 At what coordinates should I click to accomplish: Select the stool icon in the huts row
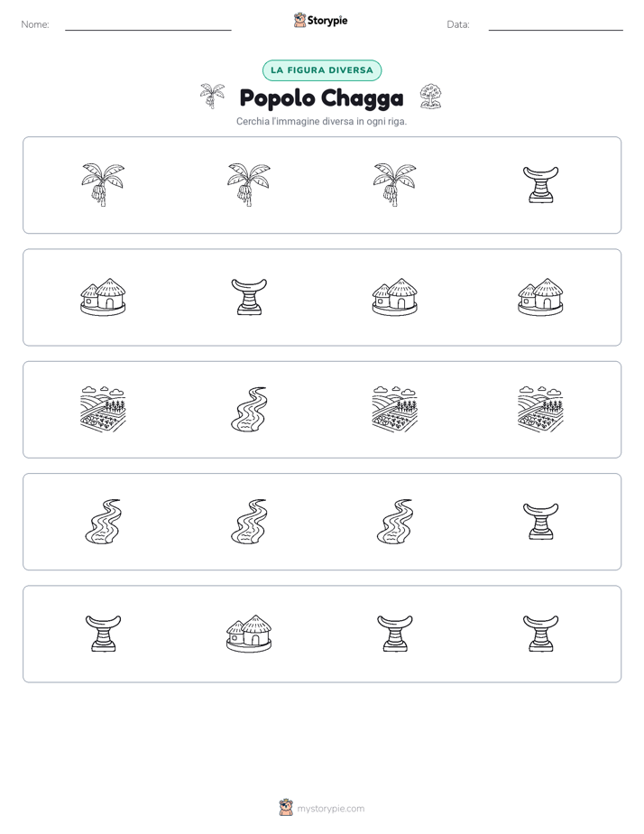(249, 297)
